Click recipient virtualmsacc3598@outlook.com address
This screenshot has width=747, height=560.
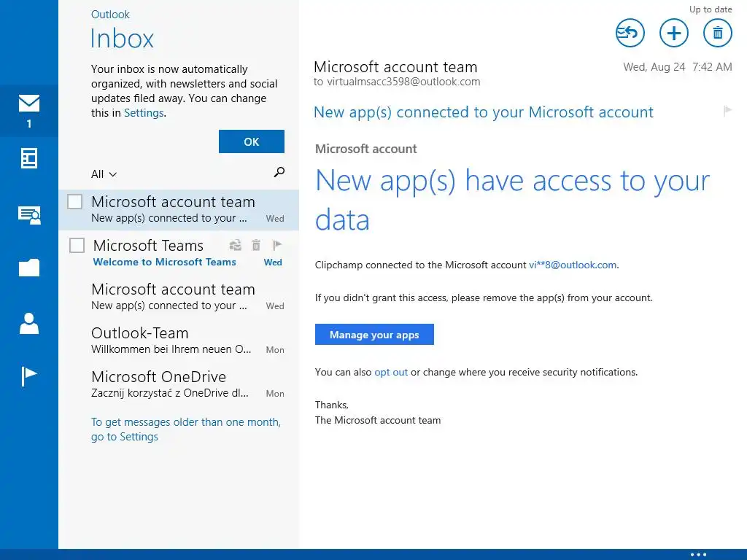tap(403, 82)
